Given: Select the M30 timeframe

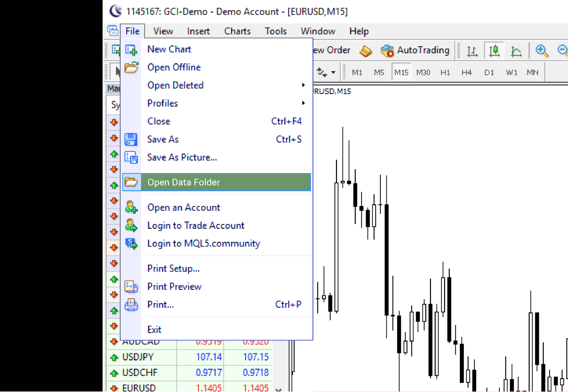Looking at the screenshot, I should coord(423,72).
